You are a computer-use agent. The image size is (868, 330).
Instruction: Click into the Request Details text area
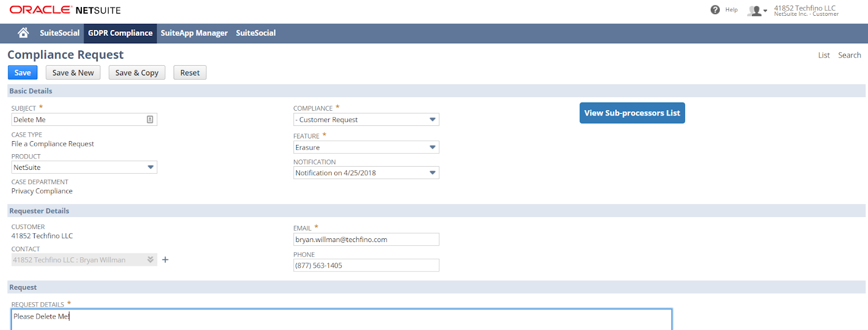[341, 320]
